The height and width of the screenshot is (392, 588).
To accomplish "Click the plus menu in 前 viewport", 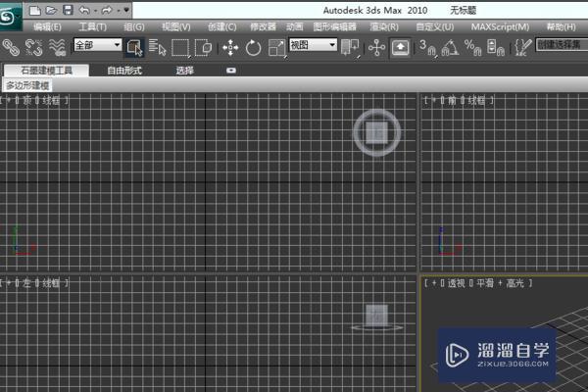I will point(434,101).
